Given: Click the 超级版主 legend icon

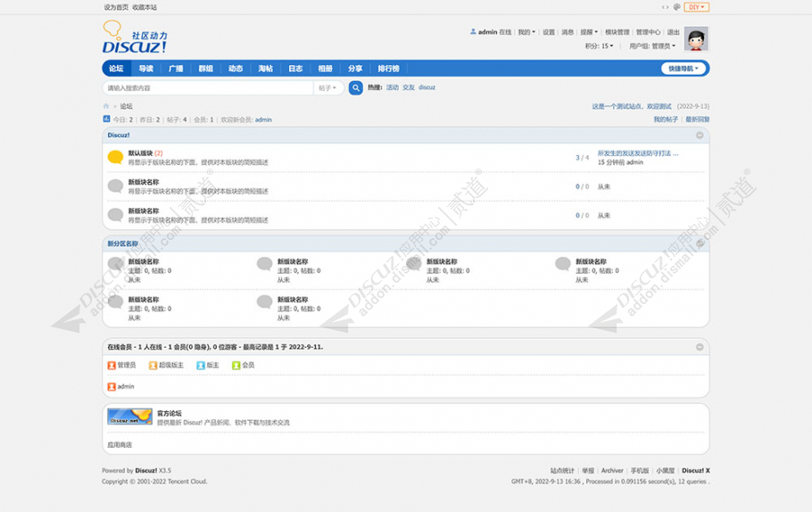Looking at the screenshot, I should coord(153,366).
